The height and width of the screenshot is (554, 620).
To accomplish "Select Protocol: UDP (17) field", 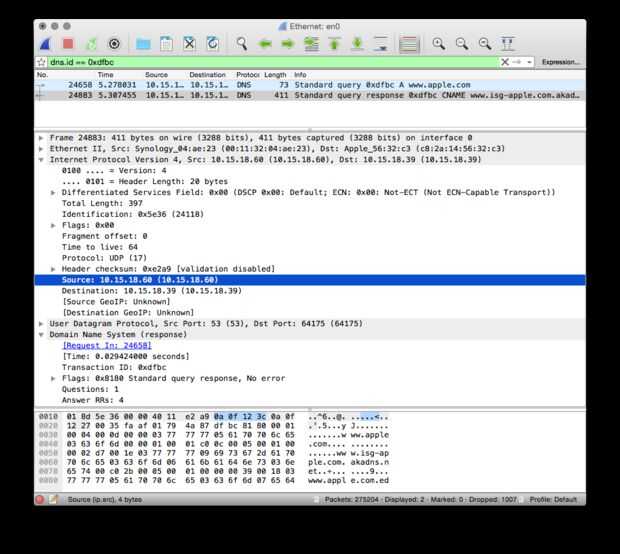I will click(x=104, y=258).
